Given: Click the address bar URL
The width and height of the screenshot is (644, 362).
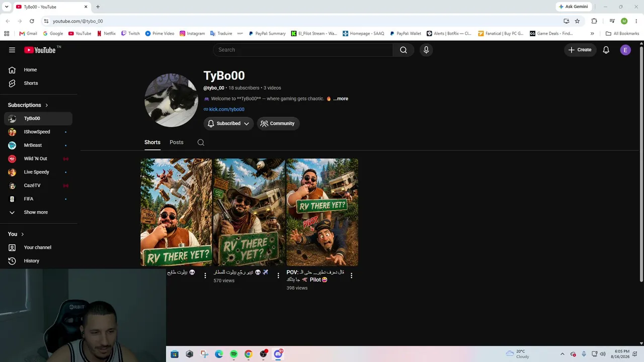Looking at the screenshot, I should [x=78, y=21].
